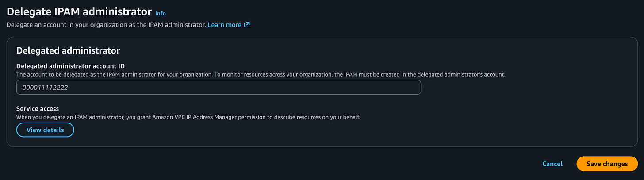Cancel the IPAM delegation form
Screen dimensions: 644x180
coord(552,164)
